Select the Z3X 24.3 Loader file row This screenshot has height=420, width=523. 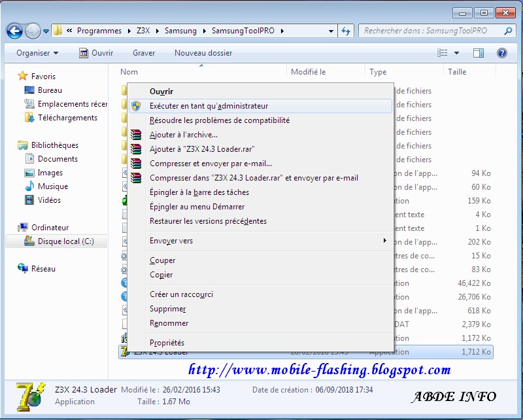point(305,353)
